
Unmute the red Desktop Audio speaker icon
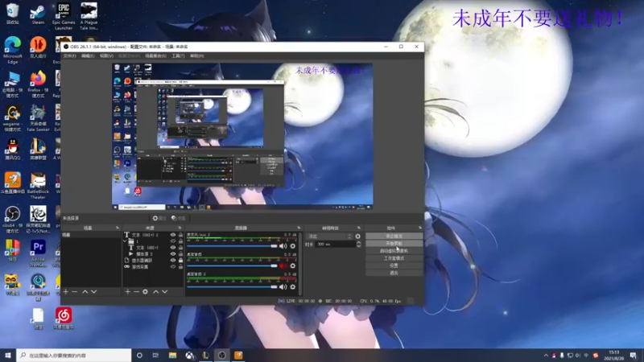[x=283, y=266]
